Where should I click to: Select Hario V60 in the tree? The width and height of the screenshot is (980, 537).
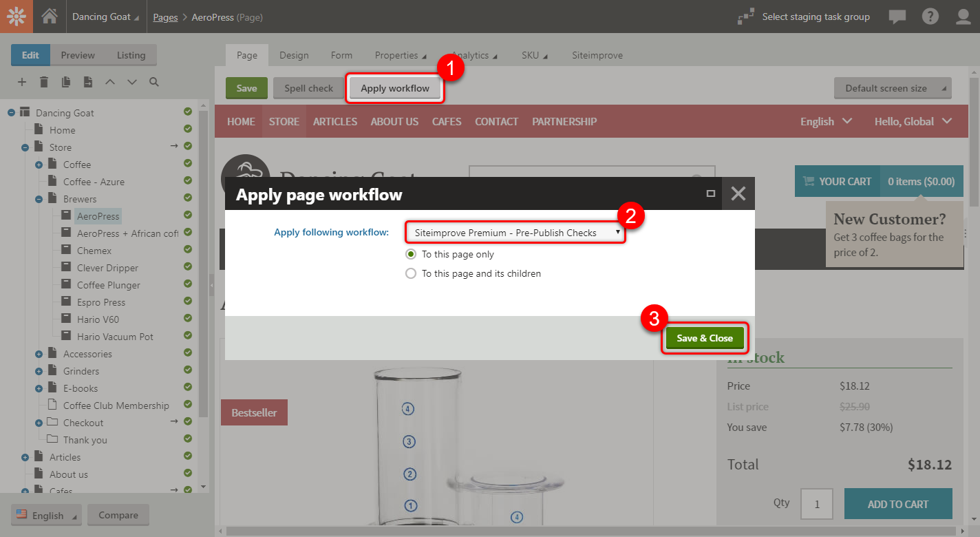pyautogui.click(x=98, y=319)
